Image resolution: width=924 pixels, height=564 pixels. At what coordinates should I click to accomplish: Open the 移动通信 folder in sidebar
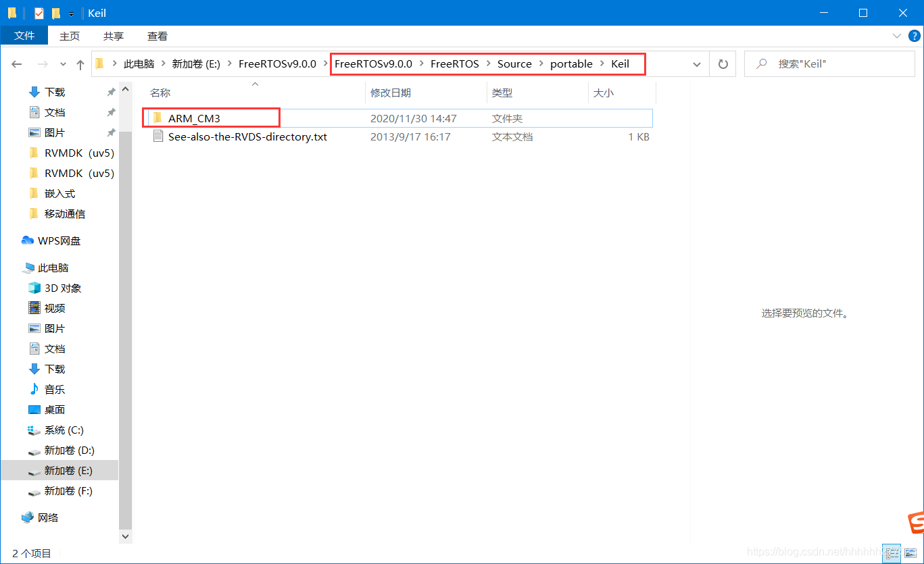(65, 213)
